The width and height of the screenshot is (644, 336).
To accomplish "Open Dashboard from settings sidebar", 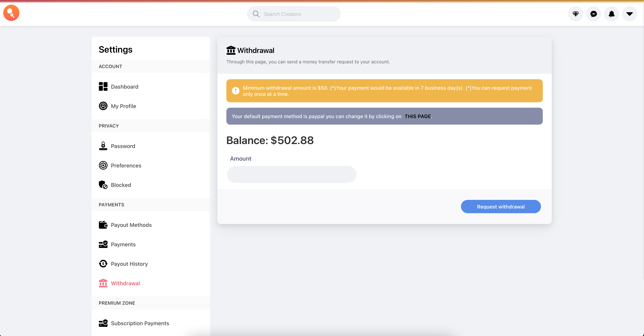I will [x=124, y=87].
